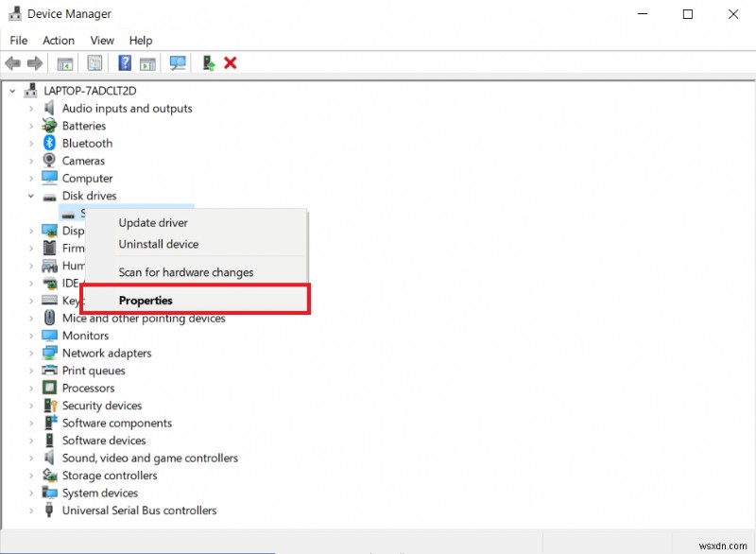Click the Back navigation arrow
Image resolution: width=756 pixels, height=554 pixels.
12,62
